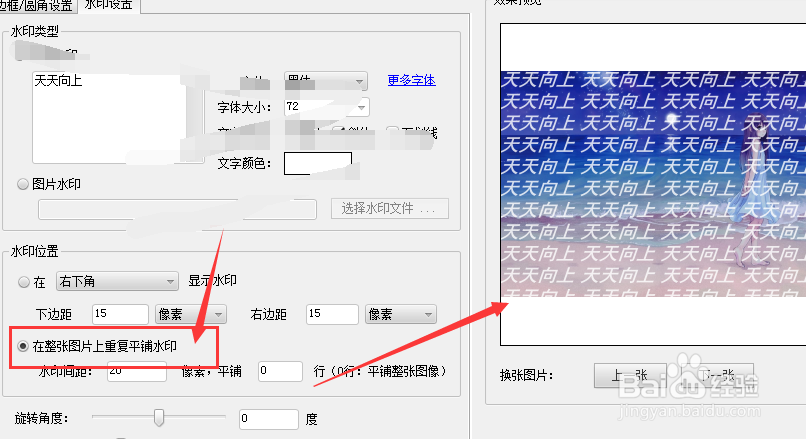Select the 图片水印 radio button
The image size is (806, 439).
(x=23, y=184)
